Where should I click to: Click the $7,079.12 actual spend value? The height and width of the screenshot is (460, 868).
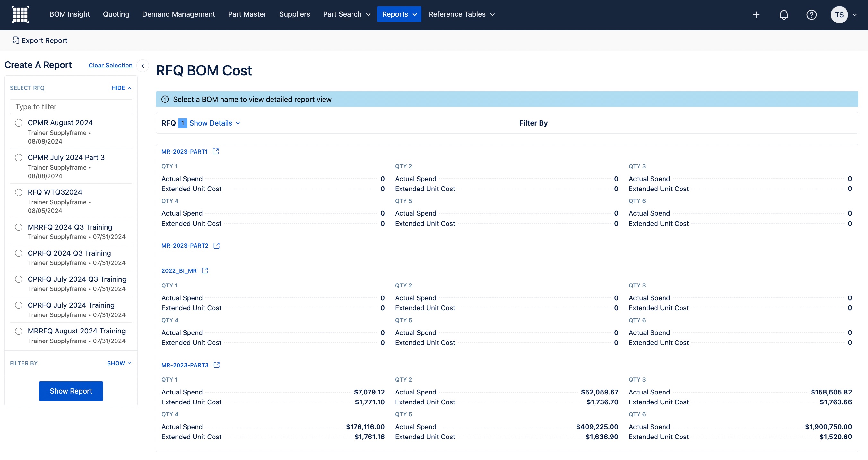(x=369, y=392)
